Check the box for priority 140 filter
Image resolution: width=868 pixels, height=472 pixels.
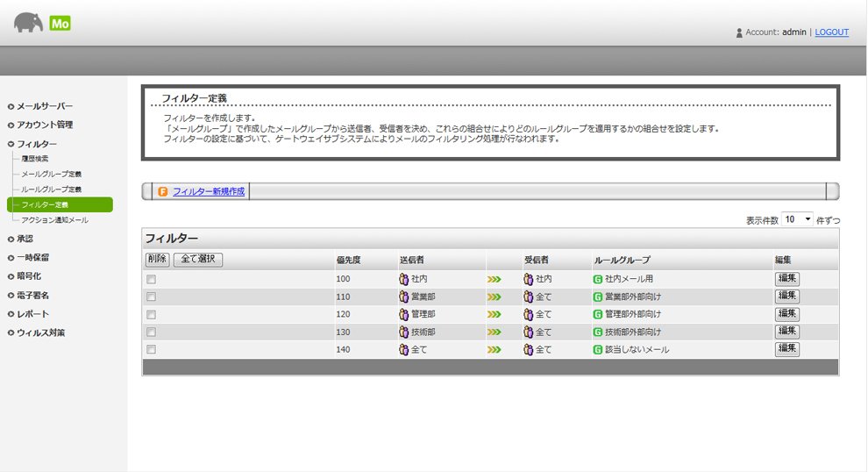[151, 349]
